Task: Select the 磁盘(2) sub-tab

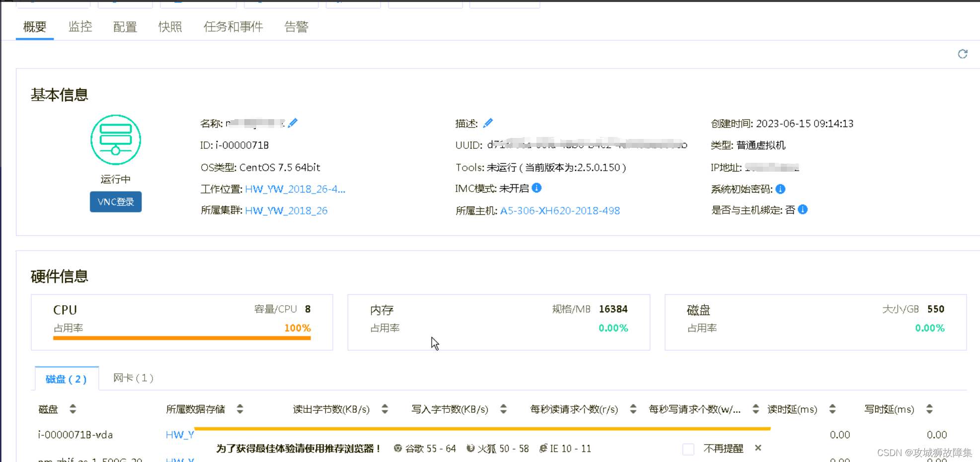Action: click(x=67, y=379)
